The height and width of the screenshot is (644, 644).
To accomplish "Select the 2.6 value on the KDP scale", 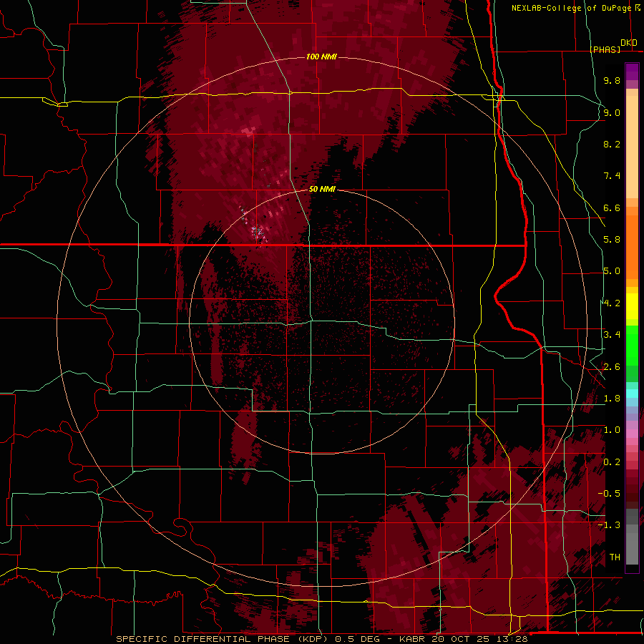I will (612, 367).
